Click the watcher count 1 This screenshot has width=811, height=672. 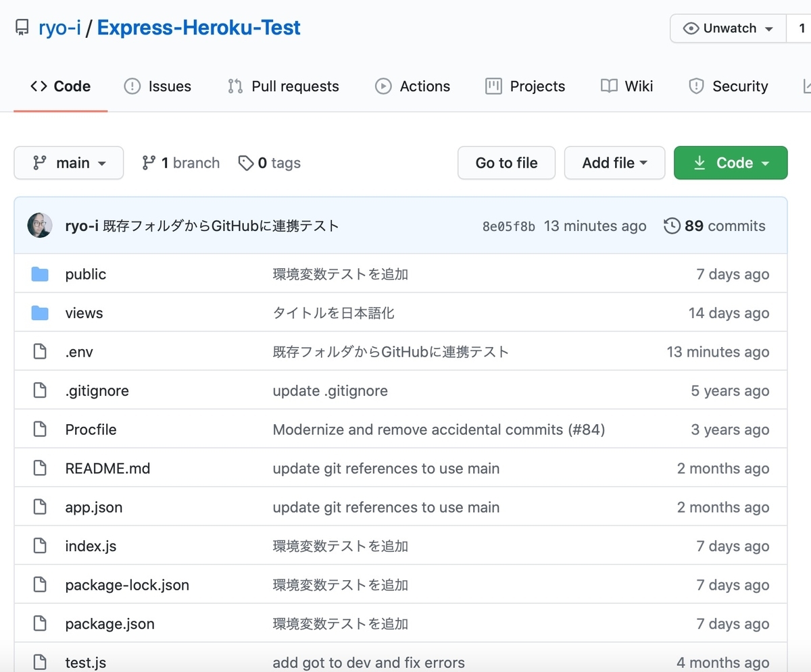[802, 28]
